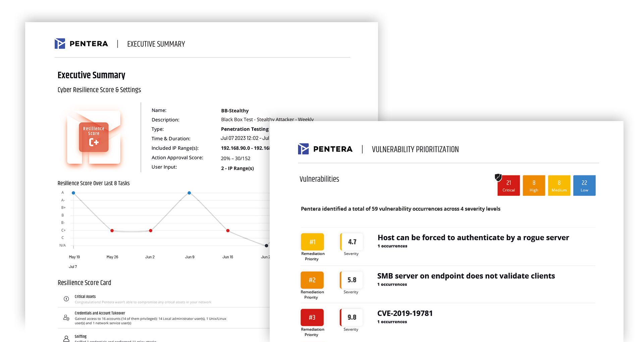Click the 'Action Approval Score:' field label

[x=177, y=158]
